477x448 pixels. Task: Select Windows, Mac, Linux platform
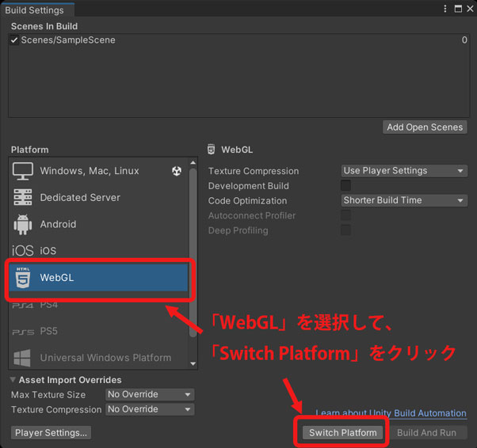(99, 171)
